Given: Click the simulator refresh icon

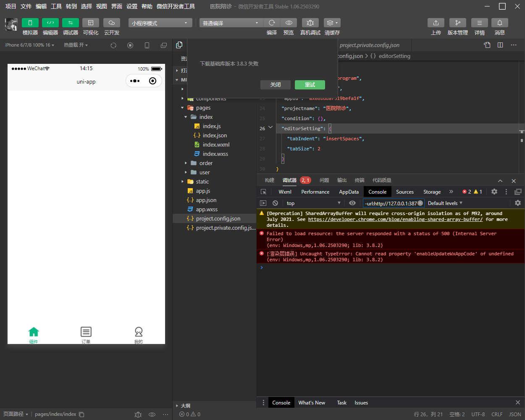Looking at the screenshot, I should 113,45.
